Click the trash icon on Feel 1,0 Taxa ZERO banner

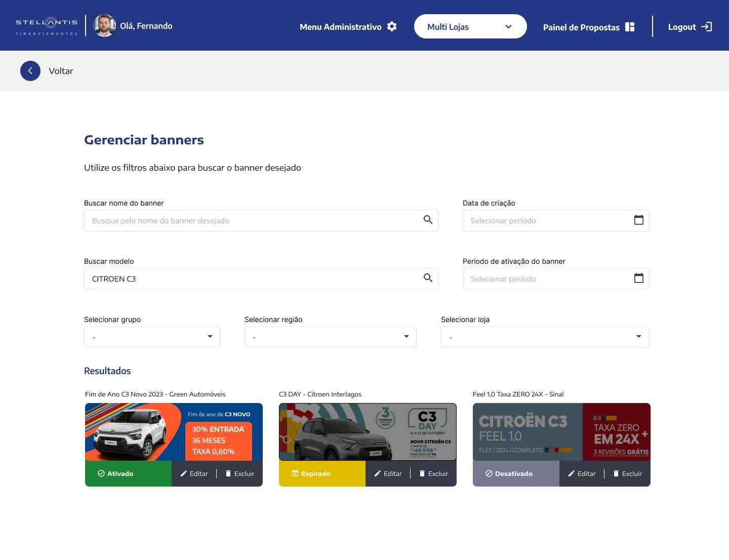(616, 473)
